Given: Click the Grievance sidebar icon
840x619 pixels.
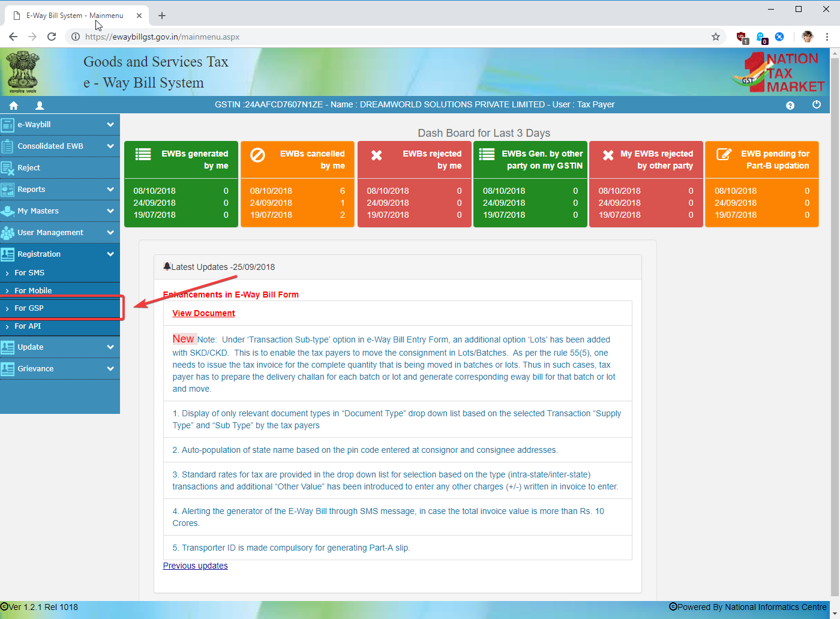Looking at the screenshot, I should (x=7, y=369).
